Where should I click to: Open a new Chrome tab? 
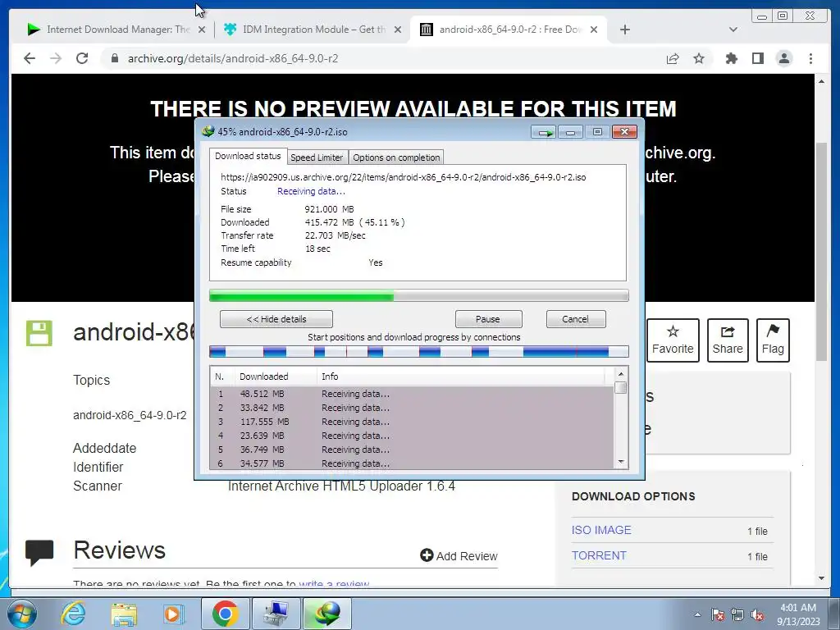pos(624,30)
